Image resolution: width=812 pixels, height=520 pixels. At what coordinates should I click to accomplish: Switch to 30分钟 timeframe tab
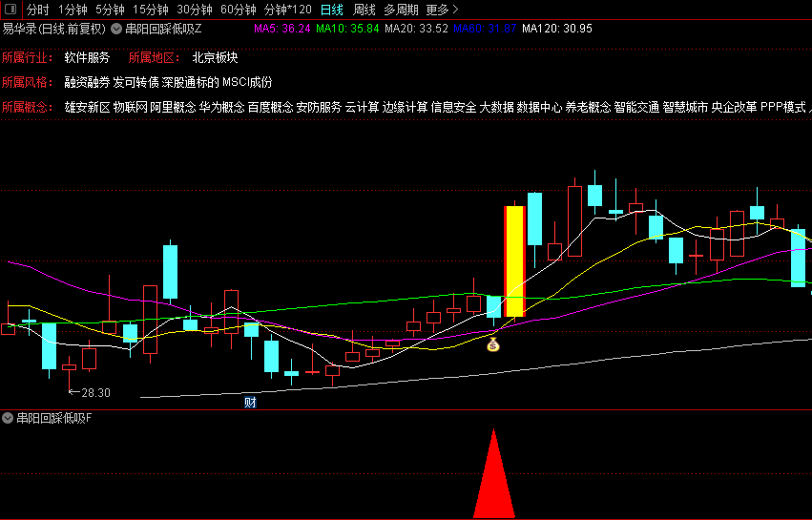pyautogui.click(x=195, y=10)
